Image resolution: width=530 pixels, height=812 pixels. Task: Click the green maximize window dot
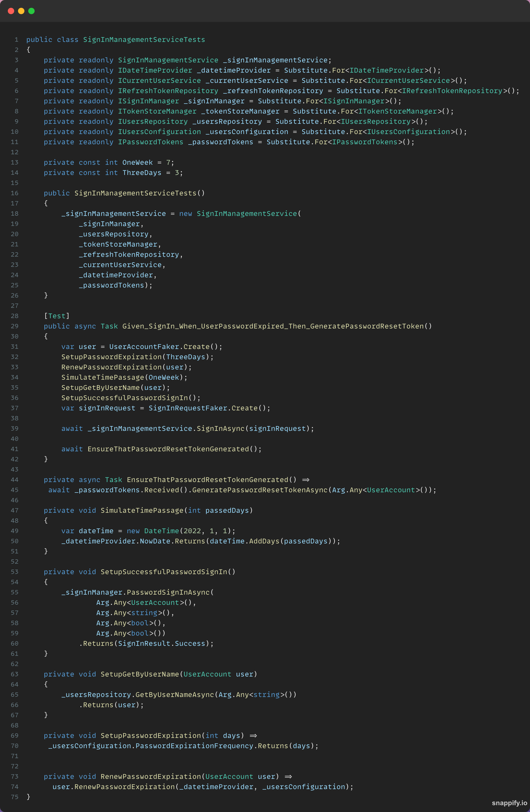[31, 11]
